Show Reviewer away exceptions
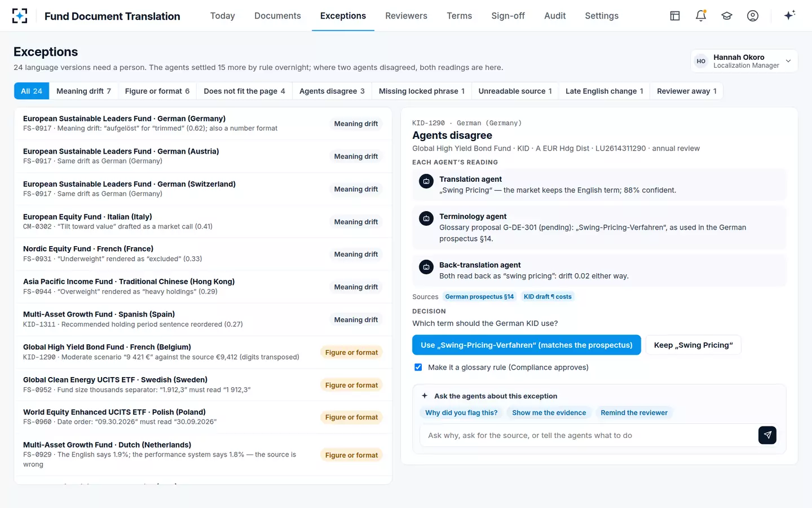The image size is (812, 508). [686, 91]
